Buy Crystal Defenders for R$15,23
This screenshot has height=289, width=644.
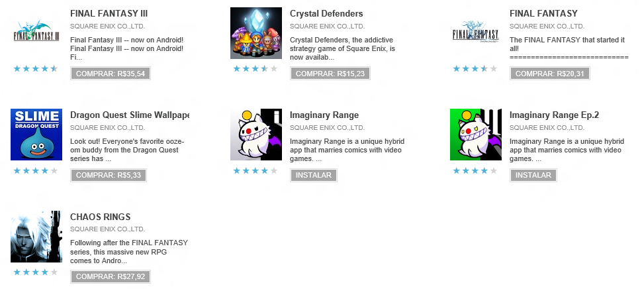pyautogui.click(x=330, y=74)
